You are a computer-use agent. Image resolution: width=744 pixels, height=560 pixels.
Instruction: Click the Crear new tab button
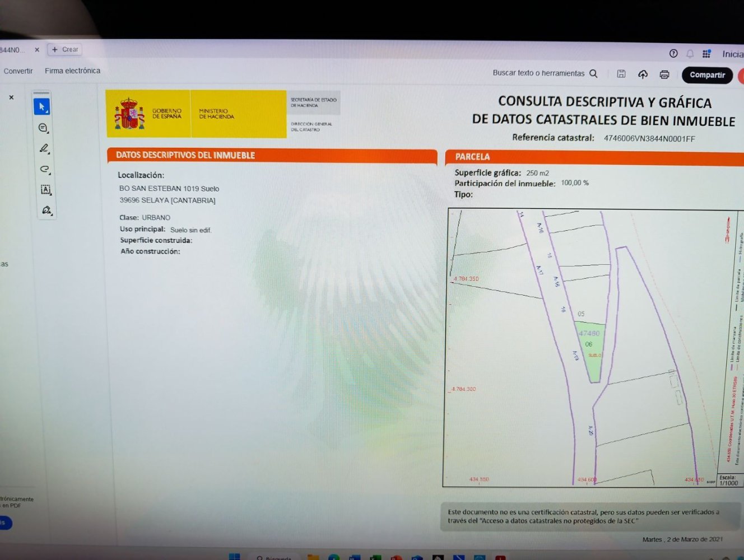pos(65,49)
